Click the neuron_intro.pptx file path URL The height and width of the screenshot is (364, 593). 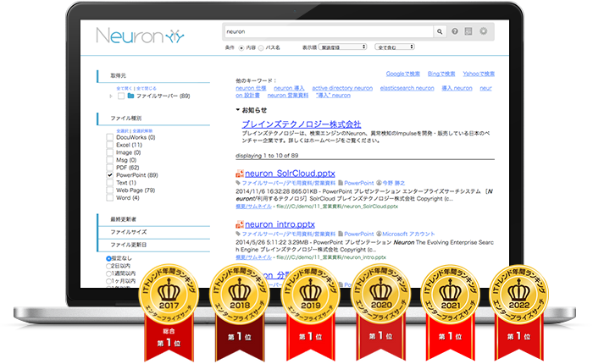click(331, 257)
